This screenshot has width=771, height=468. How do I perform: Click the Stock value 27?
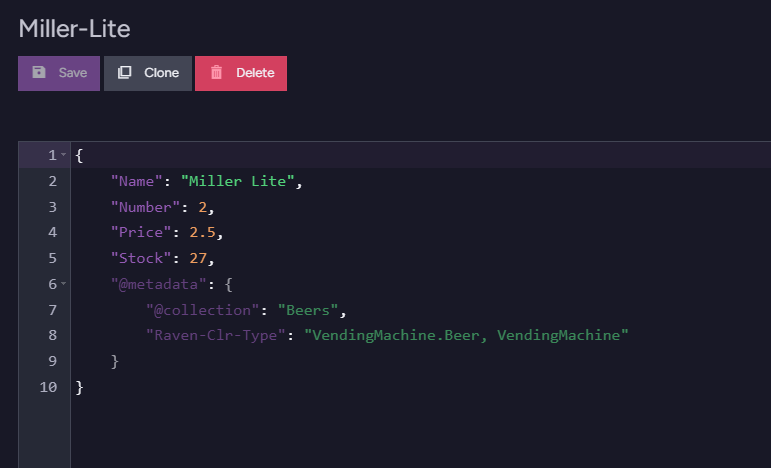pos(198,258)
